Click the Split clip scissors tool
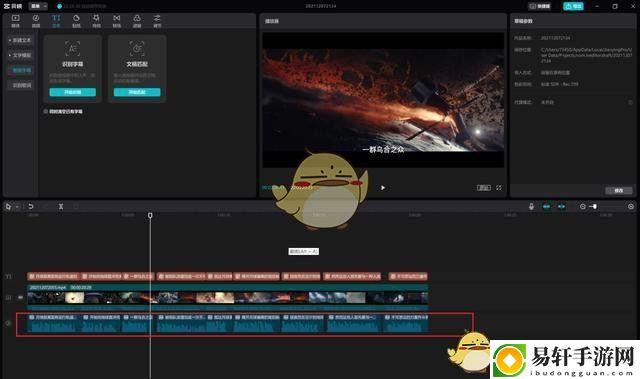Screen dimensions: 640x379 pyautogui.click(x=61, y=206)
